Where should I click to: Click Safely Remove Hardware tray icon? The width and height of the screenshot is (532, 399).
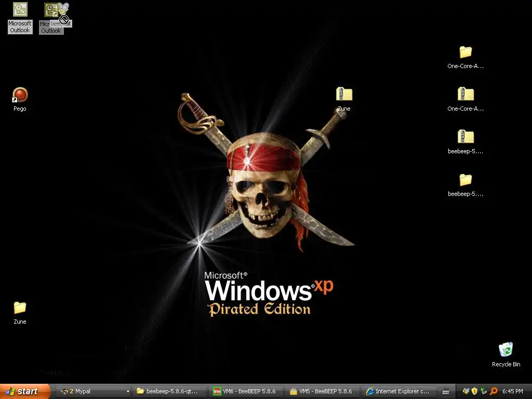click(x=484, y=391)
